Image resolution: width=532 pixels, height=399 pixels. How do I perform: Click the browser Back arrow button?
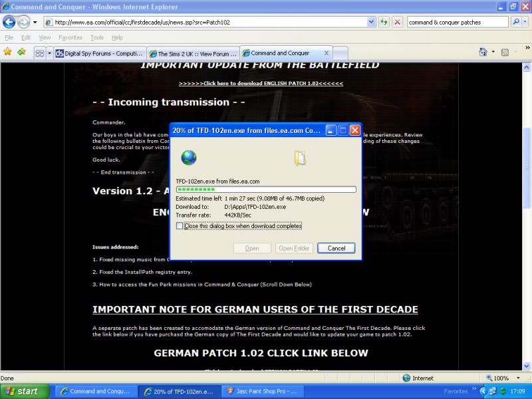(9, 22)
